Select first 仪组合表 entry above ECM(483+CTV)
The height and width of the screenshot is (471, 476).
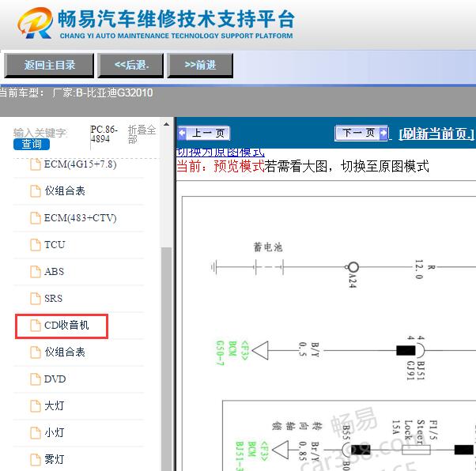pyautogui.click(x=65, y=191)
